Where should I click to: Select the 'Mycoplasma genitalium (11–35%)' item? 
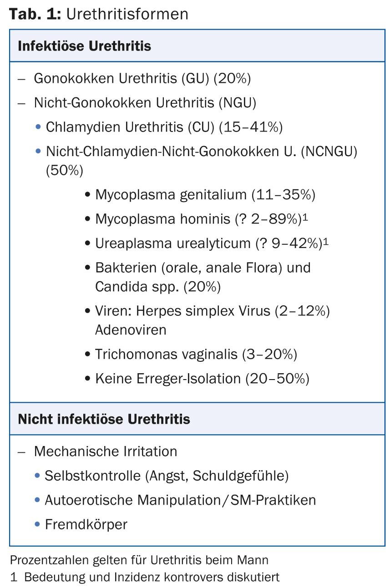(x=205, y=195)
